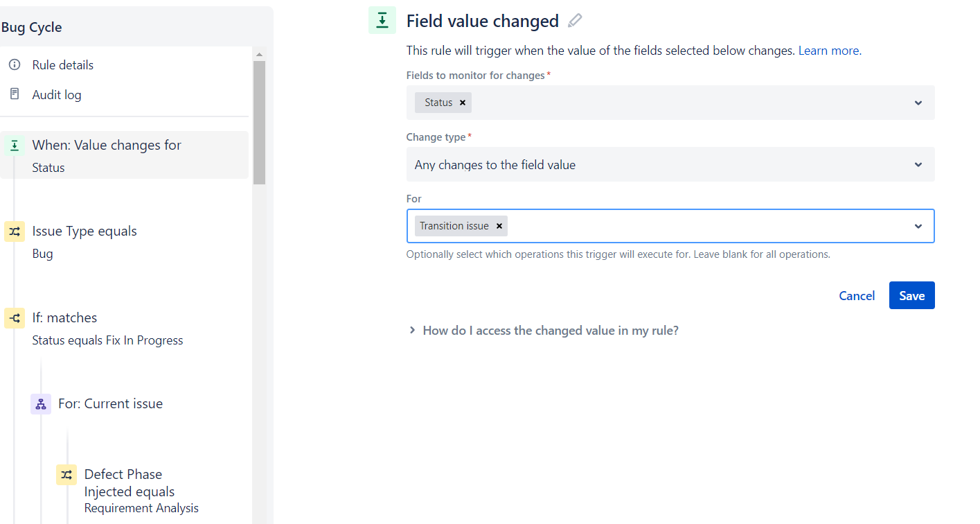980x524 pixels.
Task: Click the green trigger icon beside When: Value changes
Action: (15, 146)
